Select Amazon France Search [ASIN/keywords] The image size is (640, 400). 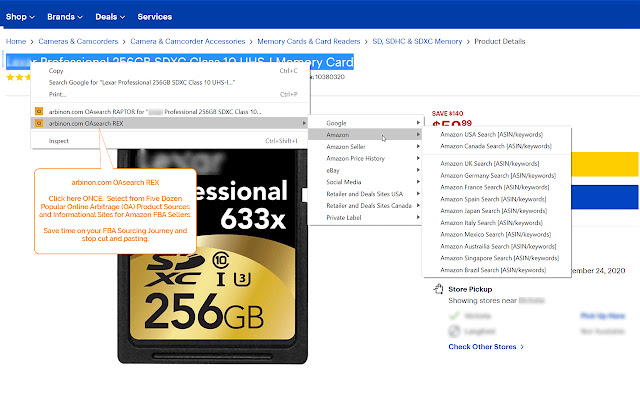click(496, 187)
